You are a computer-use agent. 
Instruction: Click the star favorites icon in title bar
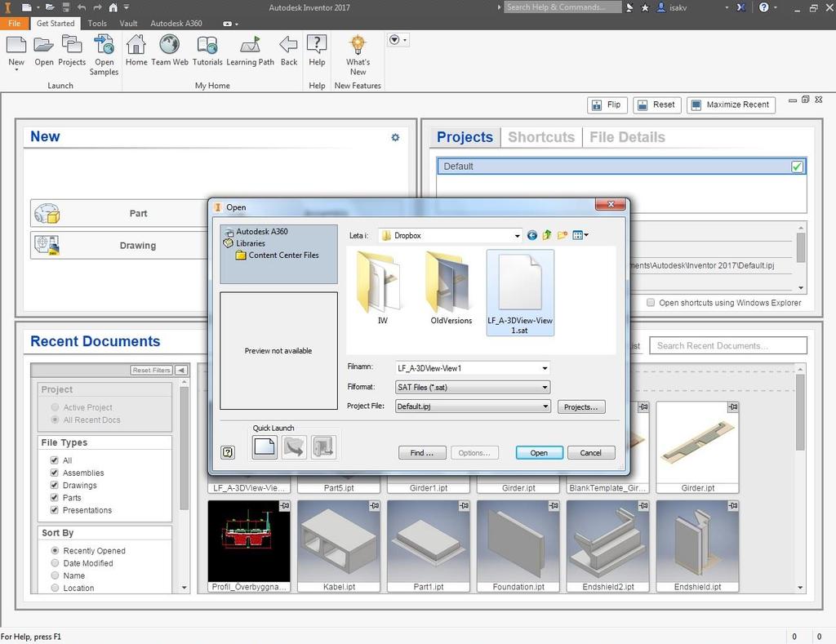point(645,7)
